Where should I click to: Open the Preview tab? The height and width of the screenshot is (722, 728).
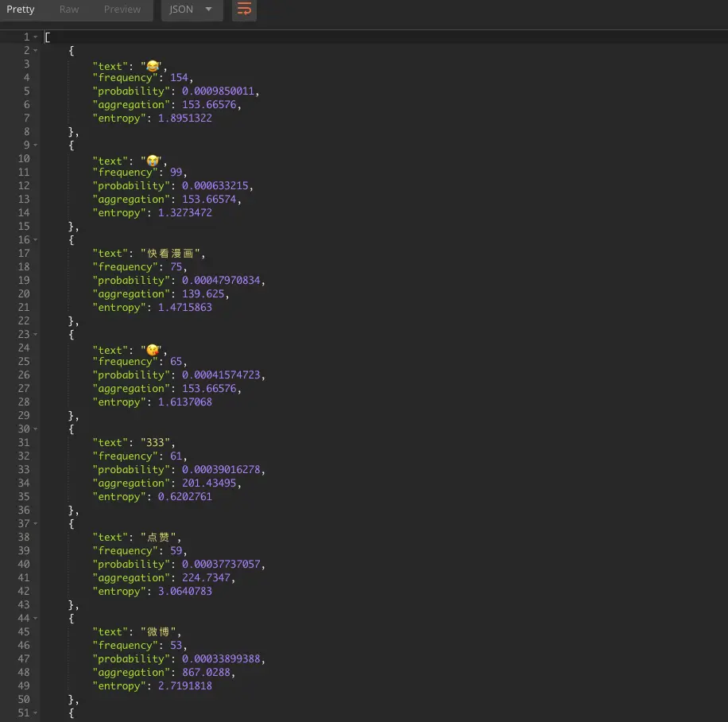[122, 10]
